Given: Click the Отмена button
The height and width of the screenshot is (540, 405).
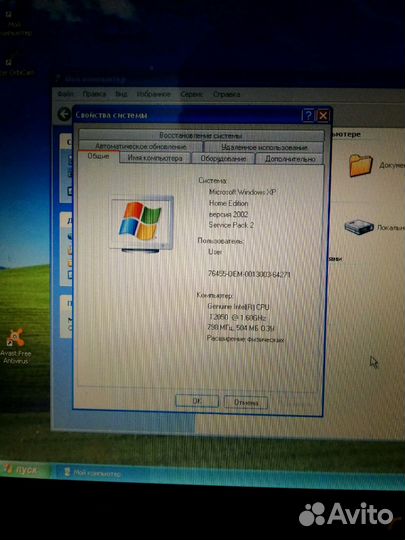Looking at the screenshot, I should tap(246, 402).
